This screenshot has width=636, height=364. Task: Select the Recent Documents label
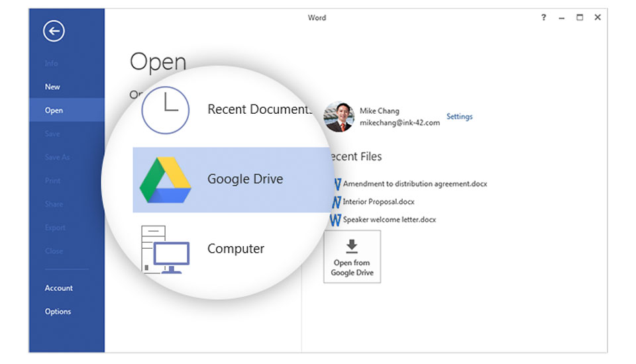[x=260, y=109]
